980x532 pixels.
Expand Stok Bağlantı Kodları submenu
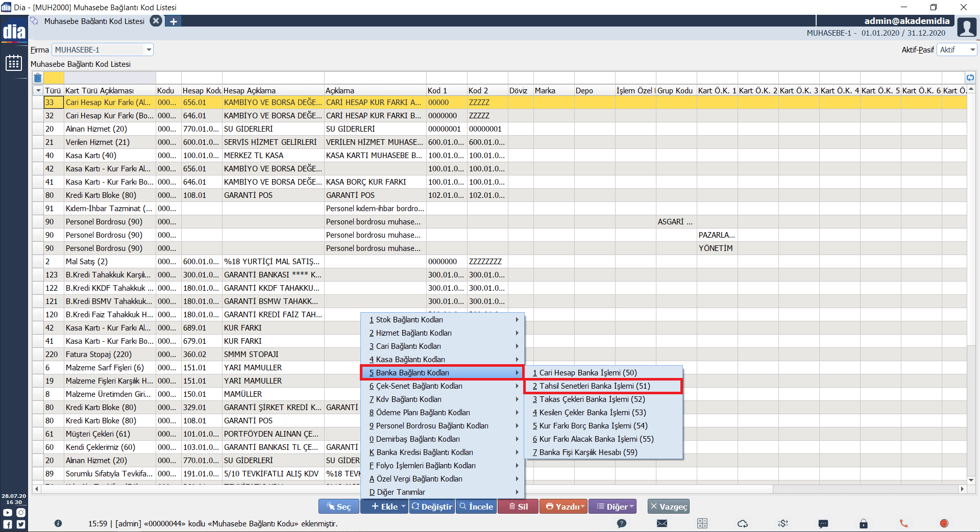443,320
